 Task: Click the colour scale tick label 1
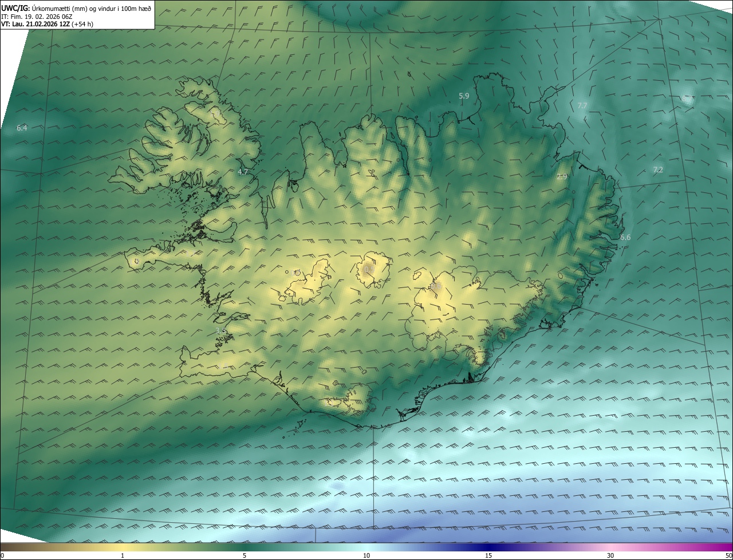123,555
